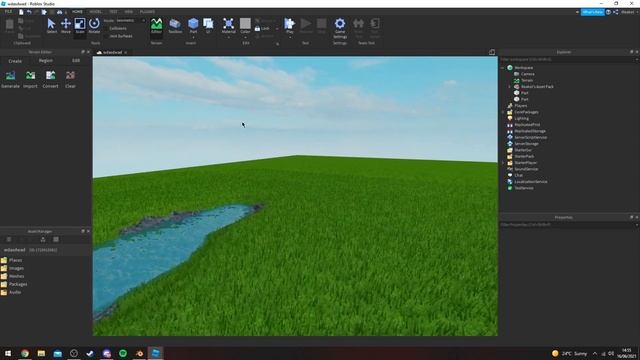Screen dimensions: 640x360
Task: Click the Windows Start button
Action: coord(8,353)
